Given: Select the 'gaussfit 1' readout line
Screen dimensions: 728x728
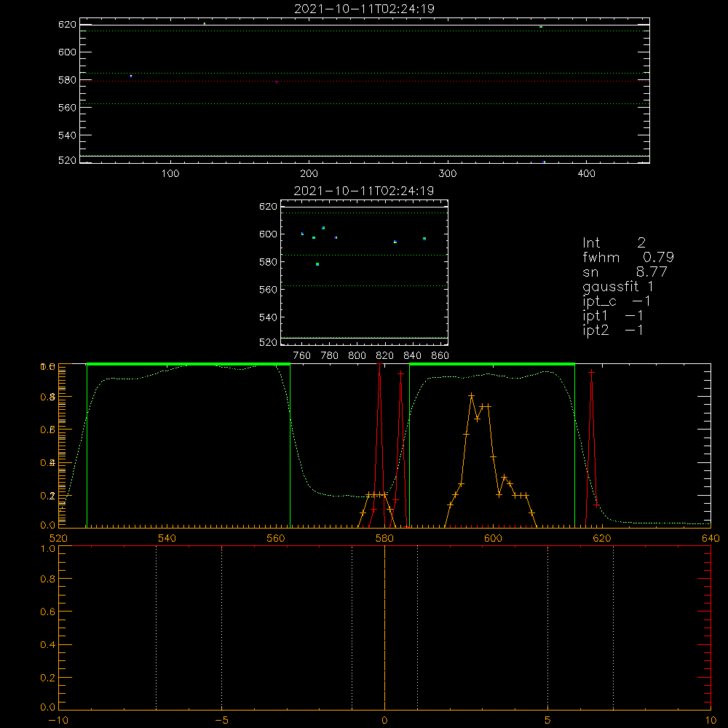Looking at the screenshot, I should tap(618, 286).
